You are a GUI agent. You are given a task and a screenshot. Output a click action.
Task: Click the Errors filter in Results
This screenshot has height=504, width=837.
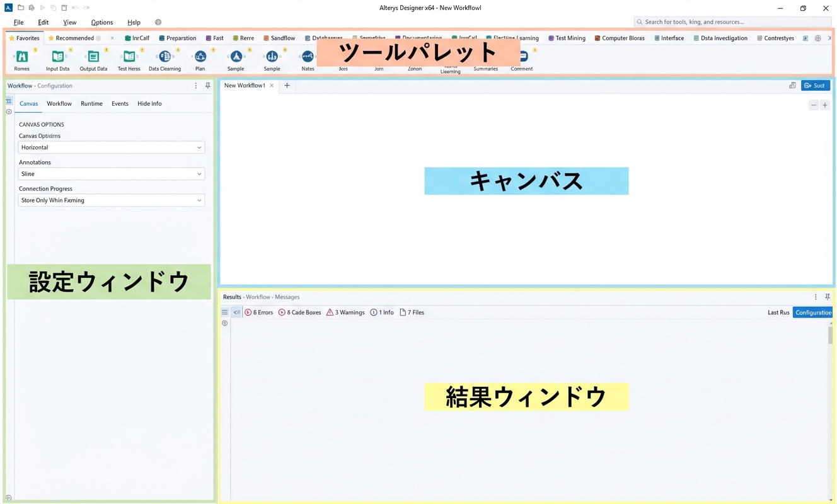(259, 312)
